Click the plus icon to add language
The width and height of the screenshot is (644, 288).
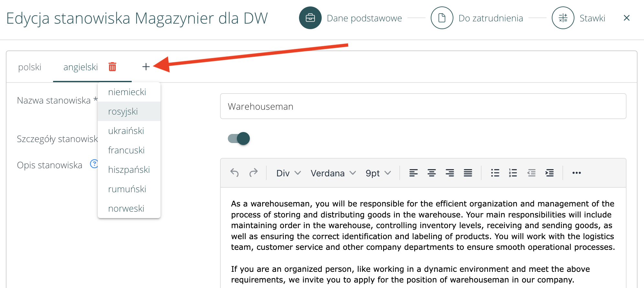click(x=146, y=67)
